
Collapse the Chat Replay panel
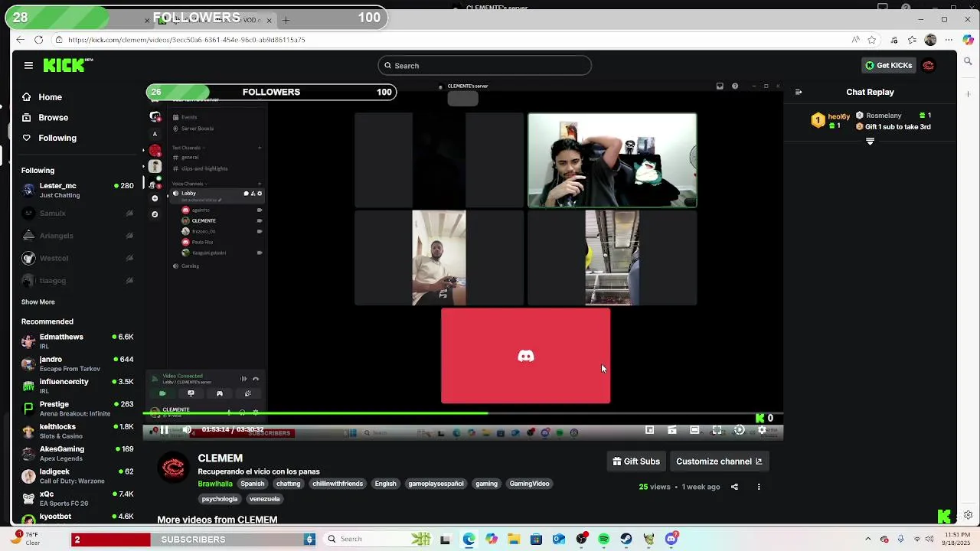coord(799,92)
